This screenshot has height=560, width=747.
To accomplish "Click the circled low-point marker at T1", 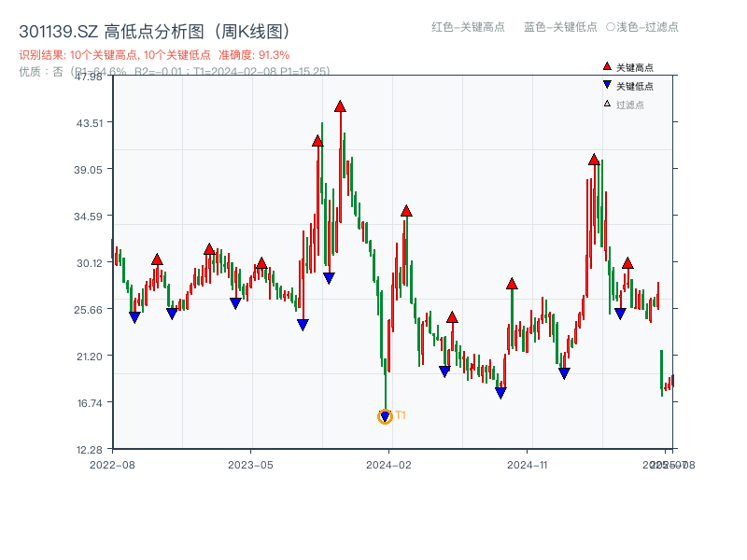I will (385, 414).
